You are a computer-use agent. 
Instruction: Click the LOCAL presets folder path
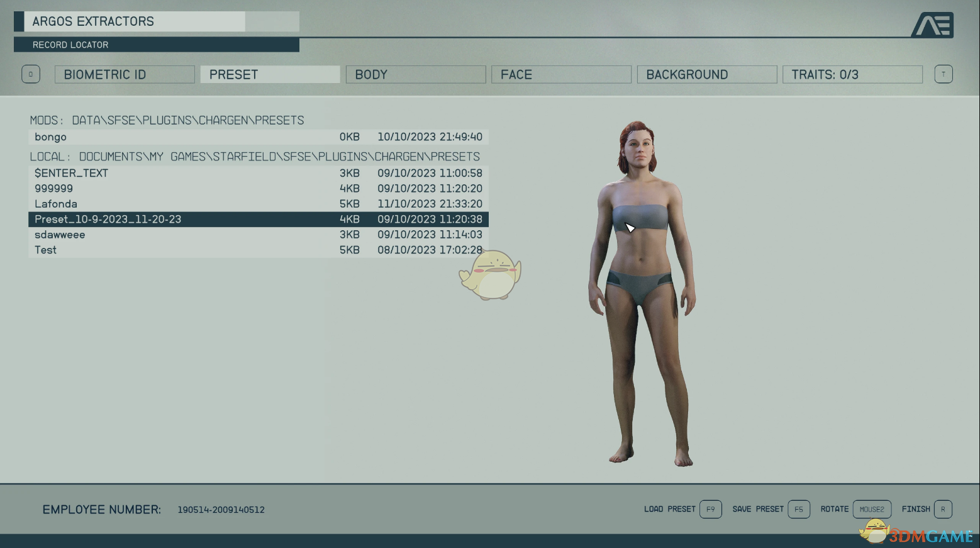(255, 157)
